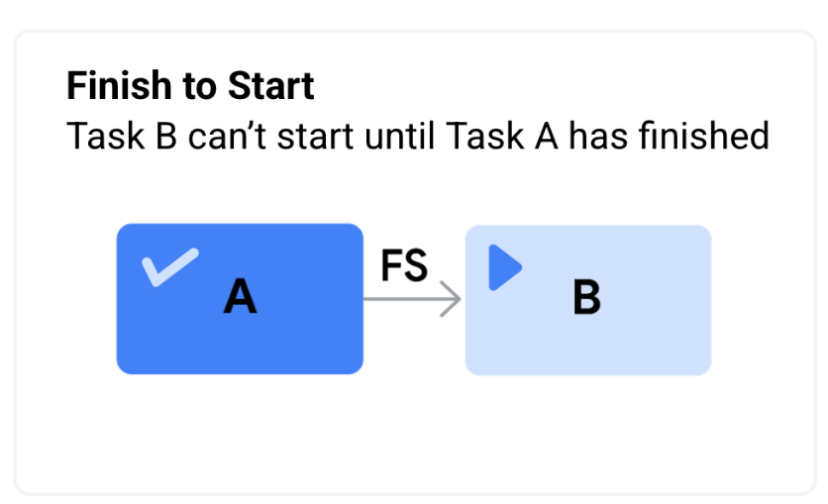This screenshot has height=504, width=828.
Task: Click the play triangle icon in Task B
Action: tap(504, 268)
